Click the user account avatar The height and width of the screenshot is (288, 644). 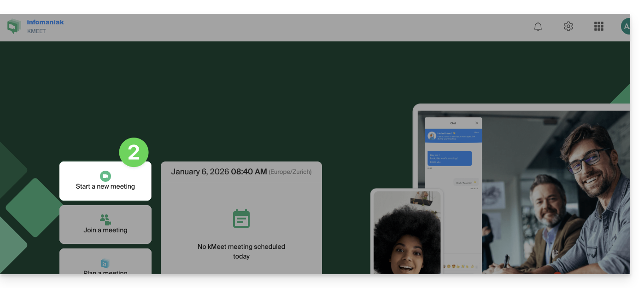coord(625,27)
